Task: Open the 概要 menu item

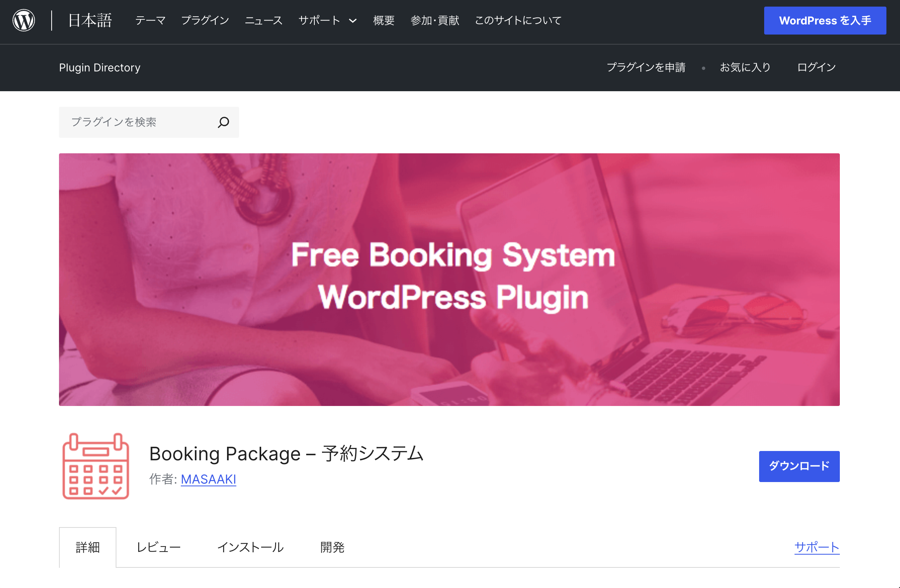Action: tap(384, 20)
